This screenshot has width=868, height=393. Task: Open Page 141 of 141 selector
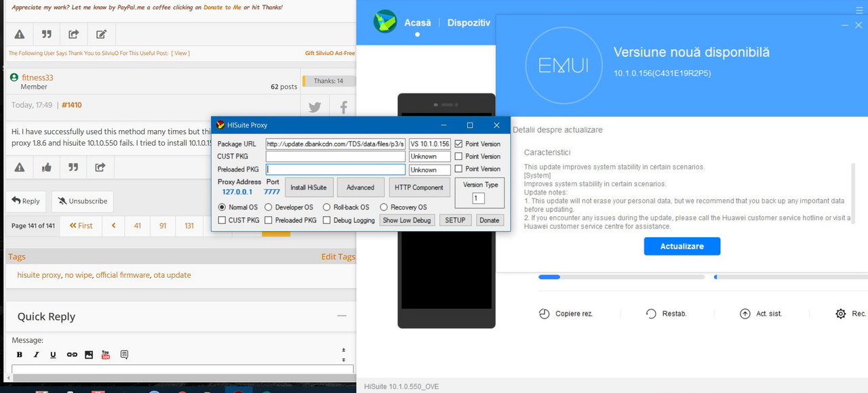(33, 226)
